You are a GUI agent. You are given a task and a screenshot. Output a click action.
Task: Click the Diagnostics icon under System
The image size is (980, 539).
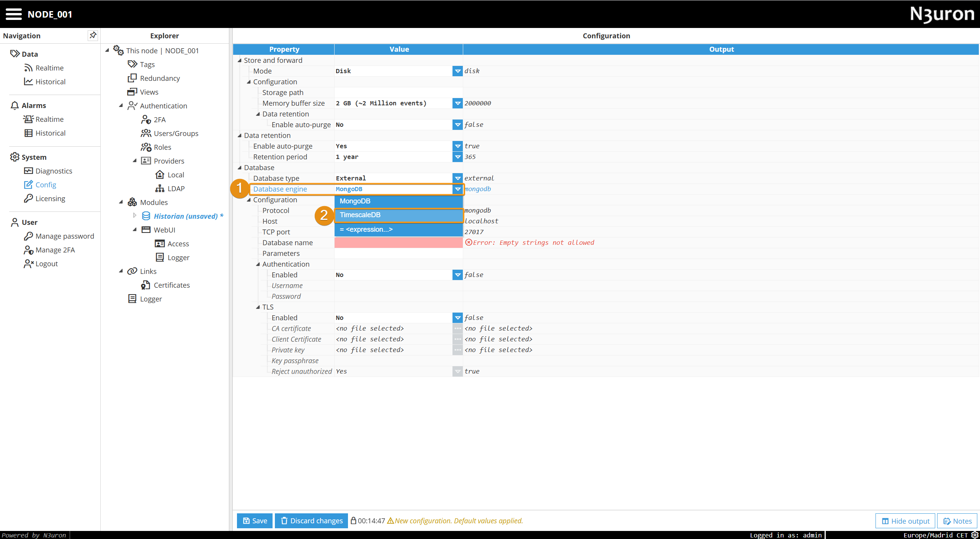click(28, 171)
